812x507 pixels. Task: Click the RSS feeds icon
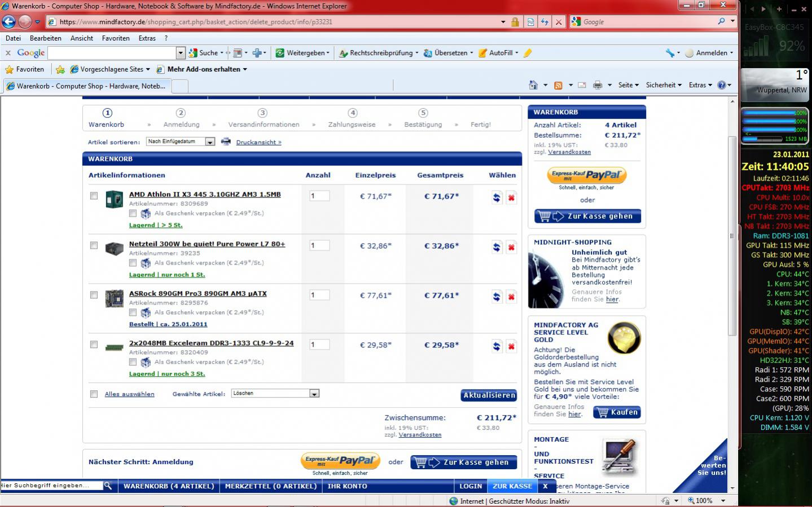(558, 85)
